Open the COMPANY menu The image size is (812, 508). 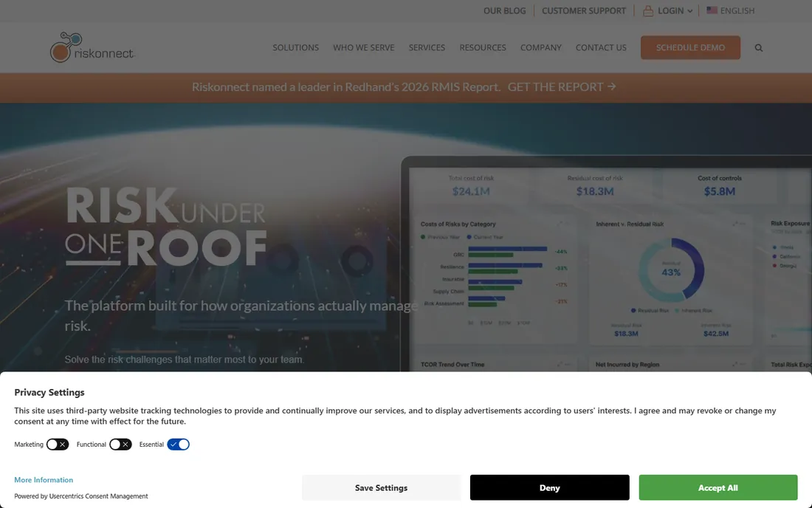coord(540,48)
